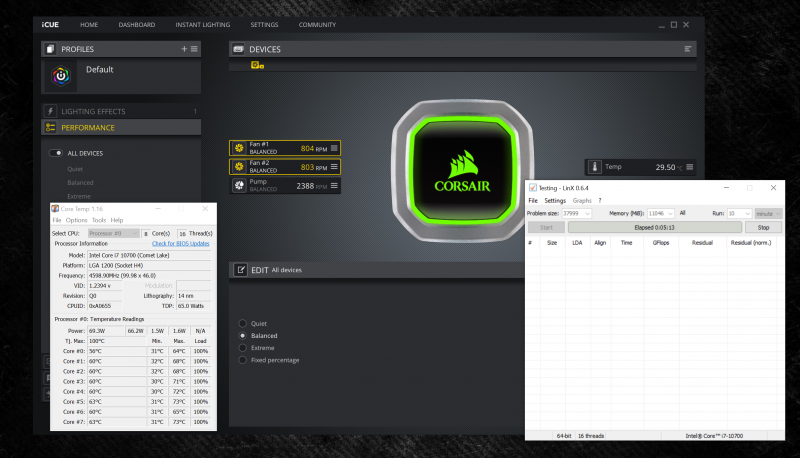Open the DASHBOARD tab in iCUE

[x=136, y=24]
